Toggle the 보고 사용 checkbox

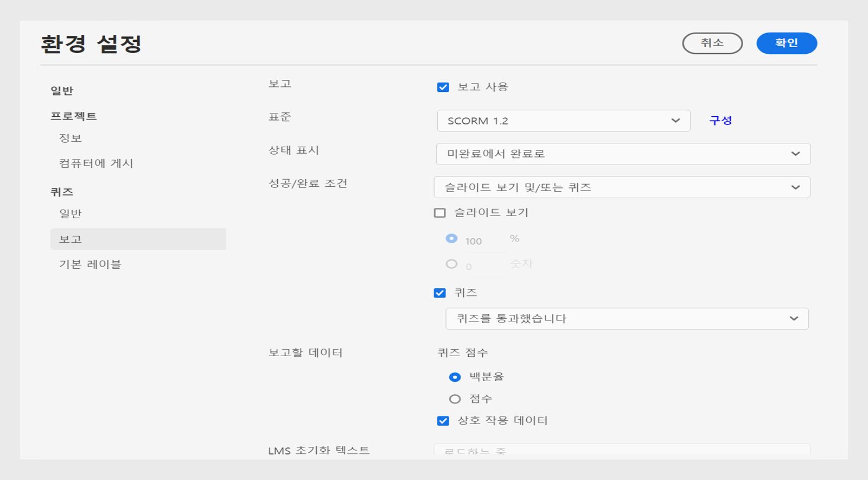coord(443,87)
